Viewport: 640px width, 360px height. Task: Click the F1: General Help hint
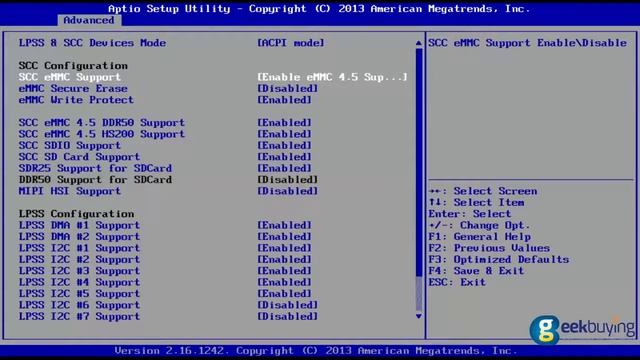click(480, 237)
